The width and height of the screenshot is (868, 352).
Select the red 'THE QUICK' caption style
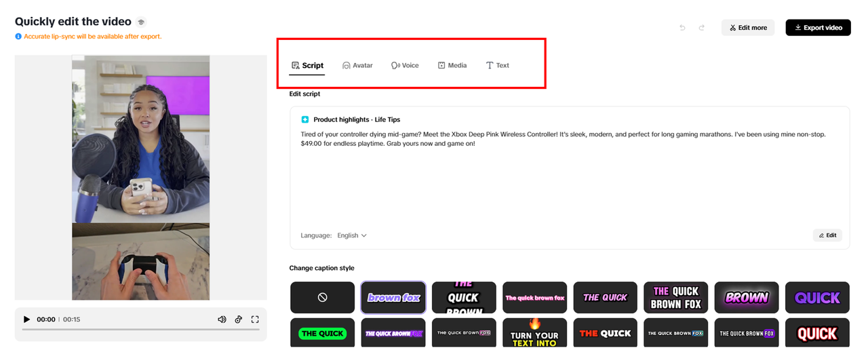605,333
